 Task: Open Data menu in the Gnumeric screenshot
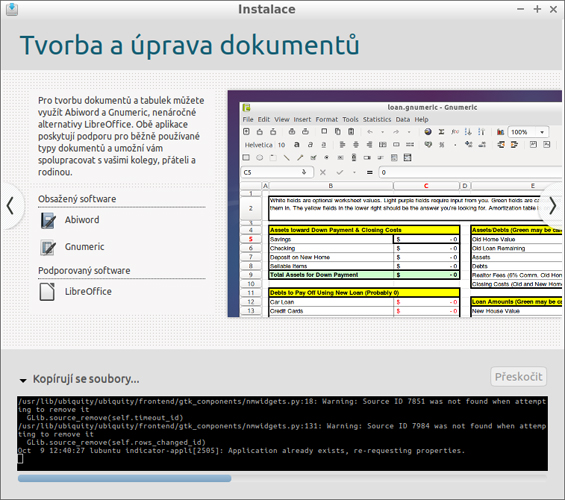403,119
